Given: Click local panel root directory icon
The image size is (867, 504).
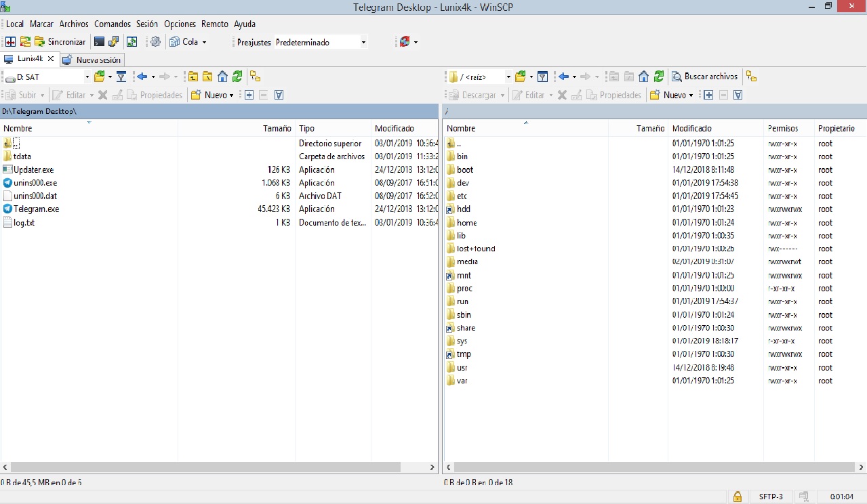Looking at the screenshot, I should [207, 77].
